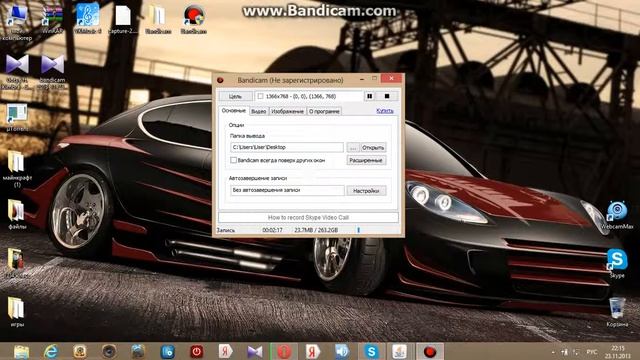The height and width of the screenshot is (360, 640).
Task: Open the Bandicam red record shortcut
Action: pos(193,18)
